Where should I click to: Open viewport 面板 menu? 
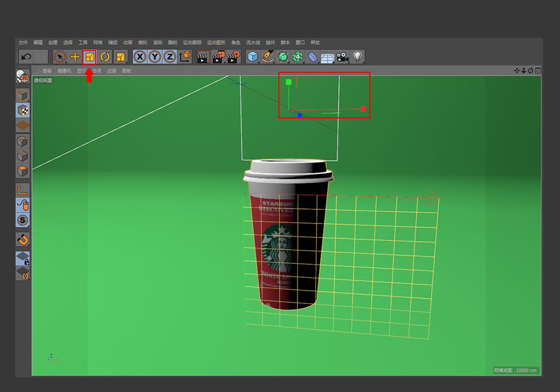(127, 71)
